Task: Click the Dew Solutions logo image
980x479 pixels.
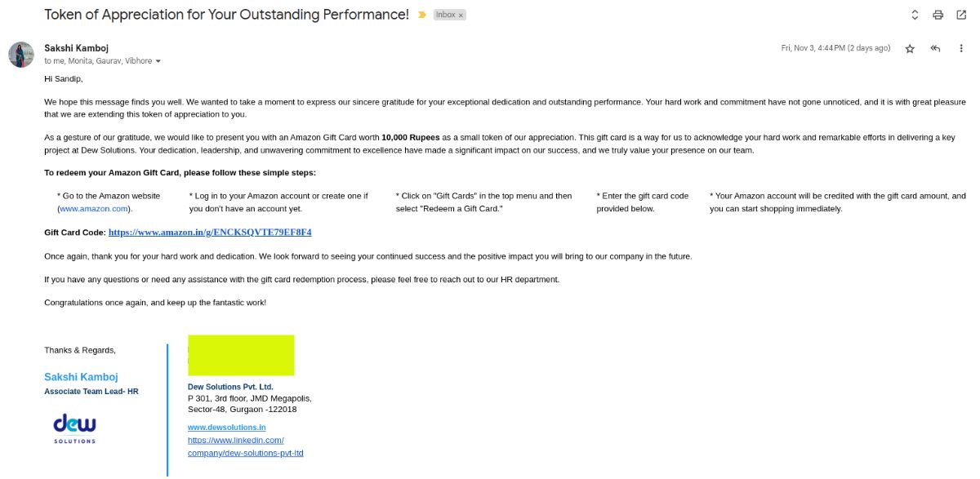Action: pyautogui.click(x=74, y=428)
